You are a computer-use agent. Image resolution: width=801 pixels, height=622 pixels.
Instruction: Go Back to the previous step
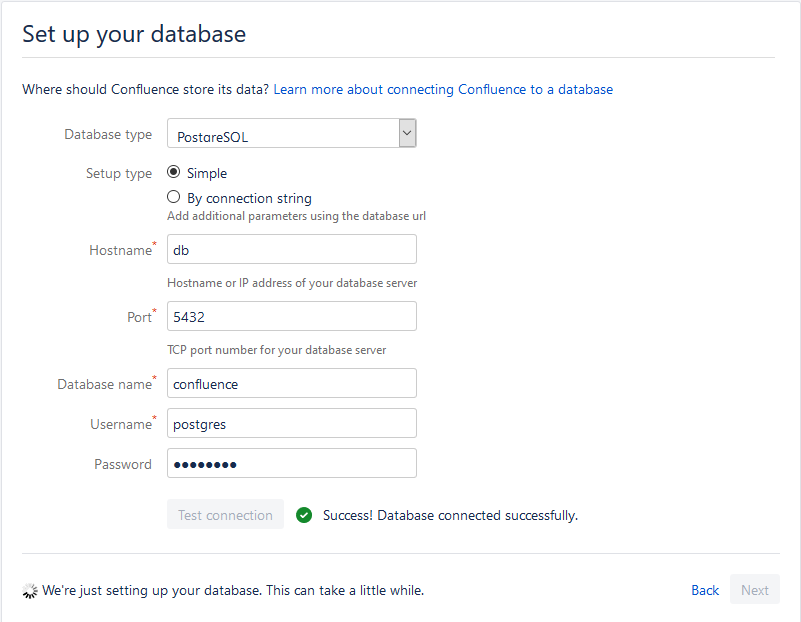[705, 590]
